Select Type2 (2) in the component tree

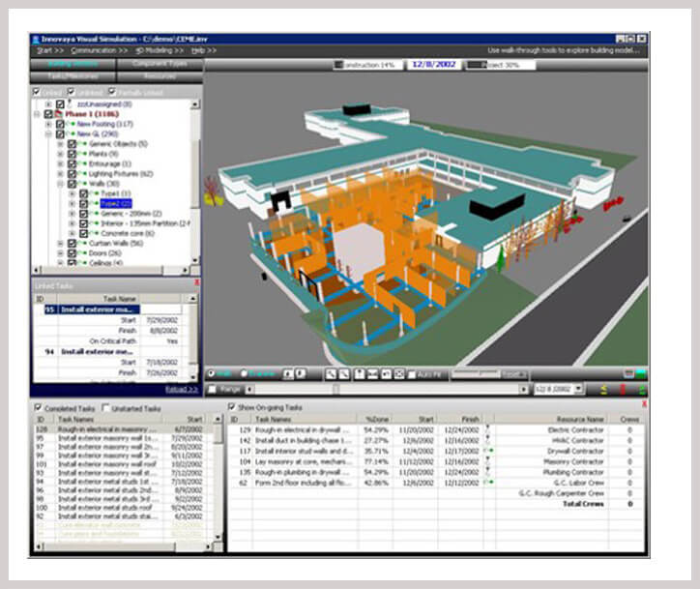[116, 204]
